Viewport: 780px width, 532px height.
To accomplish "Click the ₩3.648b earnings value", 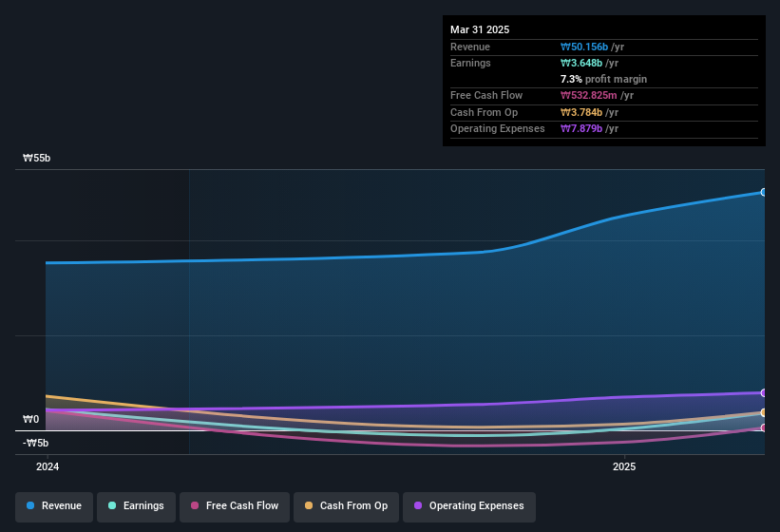I will pyautogui.click(x=581, y=63).
